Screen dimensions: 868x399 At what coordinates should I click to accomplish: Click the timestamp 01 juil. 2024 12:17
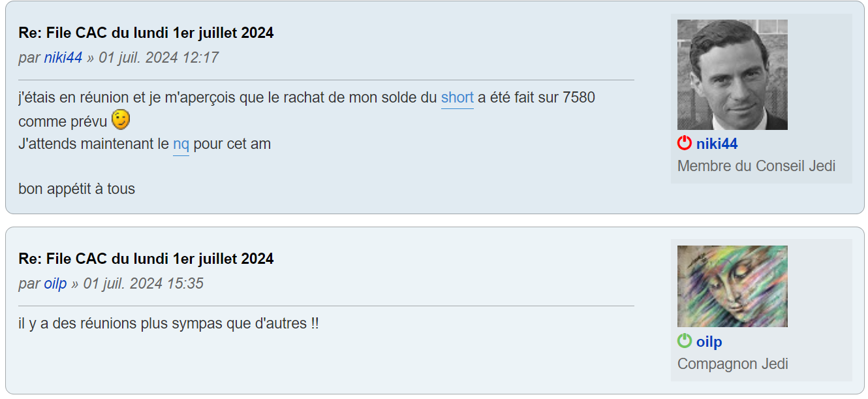click(x=159, y=57)
